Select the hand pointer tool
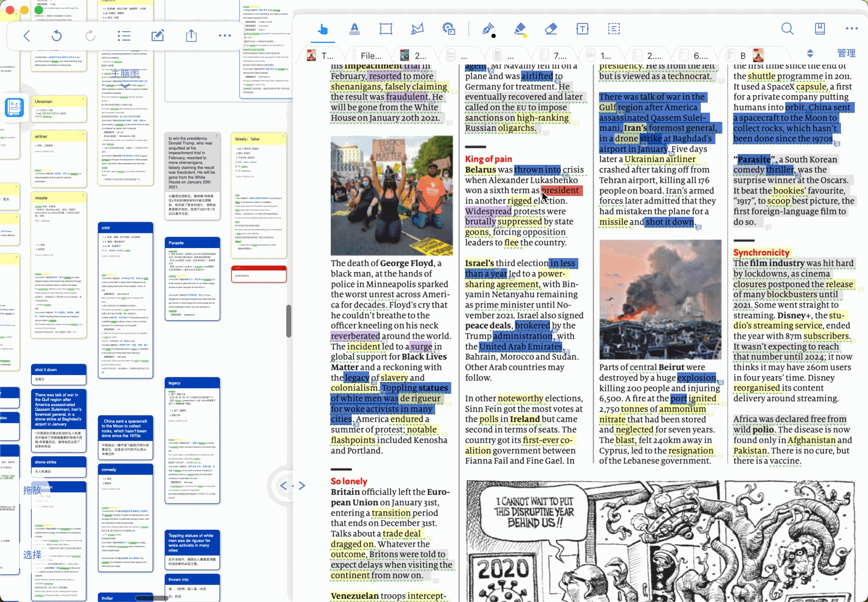The height and width of the screenshot is (602, 868). (322, 29)
